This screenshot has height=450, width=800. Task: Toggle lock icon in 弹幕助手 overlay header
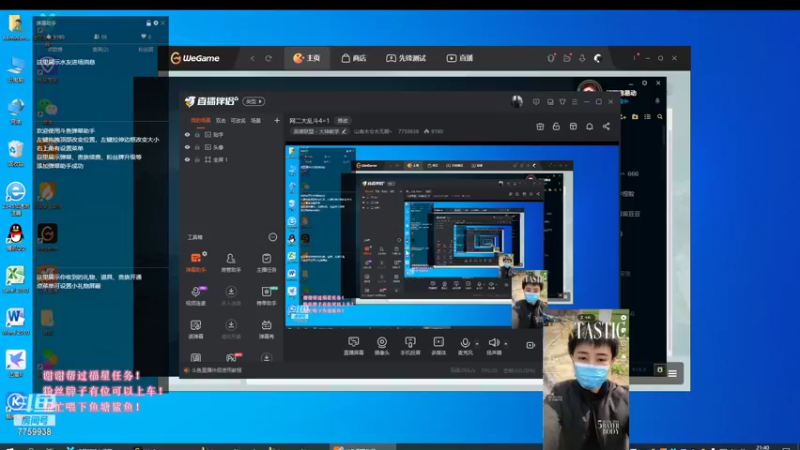(x=148, y=23)
